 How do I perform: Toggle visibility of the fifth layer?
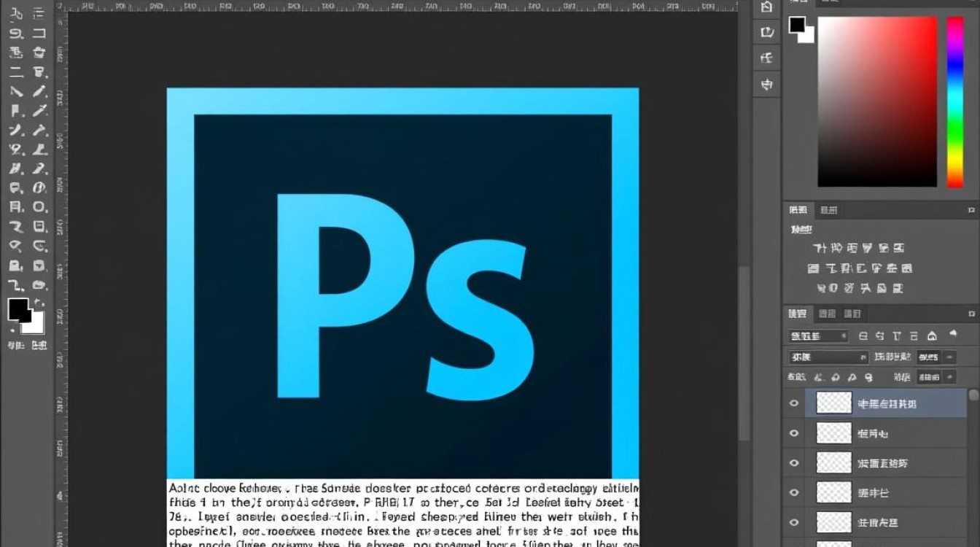[x=794, y=522]
